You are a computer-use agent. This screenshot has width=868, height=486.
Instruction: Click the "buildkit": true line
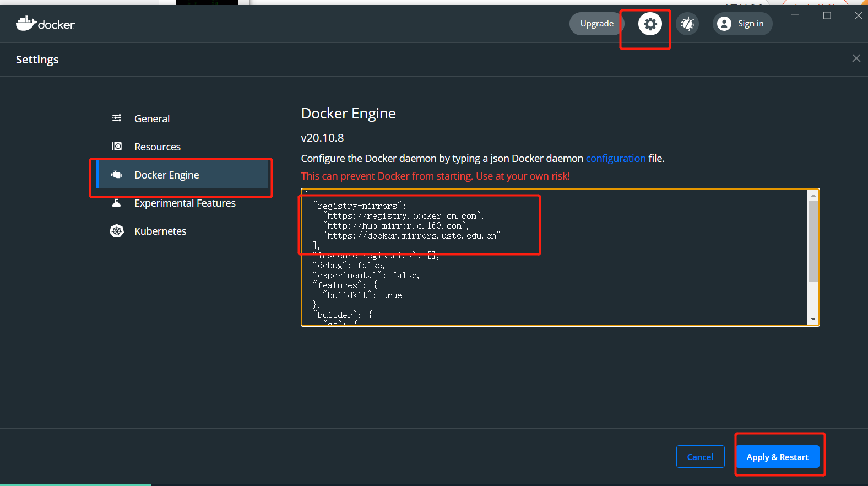(x=362, y=295)
